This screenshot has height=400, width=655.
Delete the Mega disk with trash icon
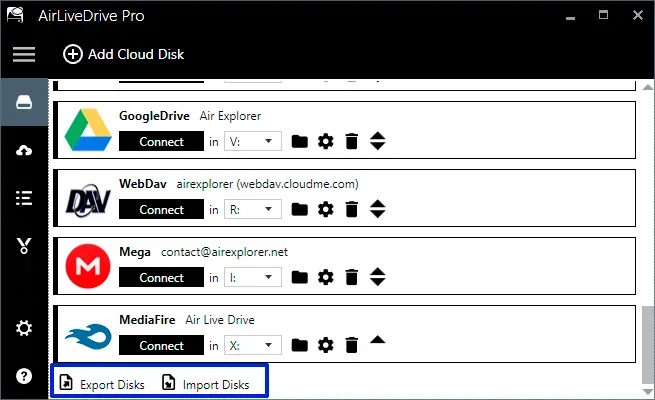352,277
